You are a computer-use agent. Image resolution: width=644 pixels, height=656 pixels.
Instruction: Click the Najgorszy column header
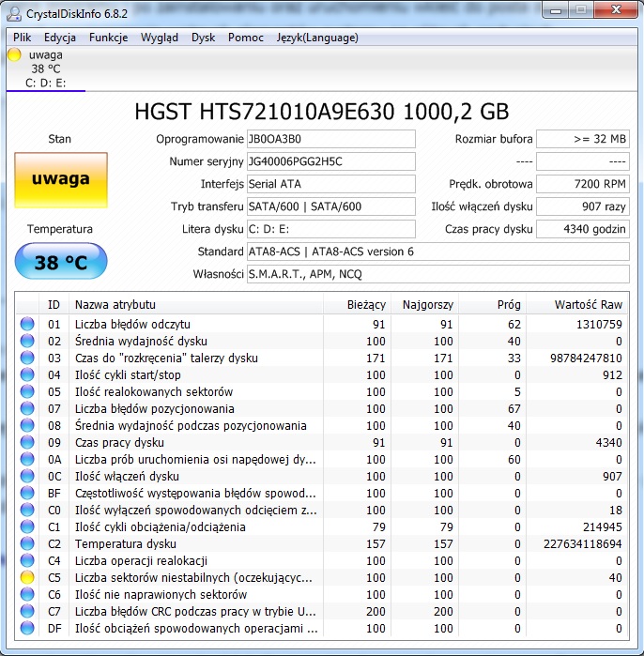[x=424, y=305]
